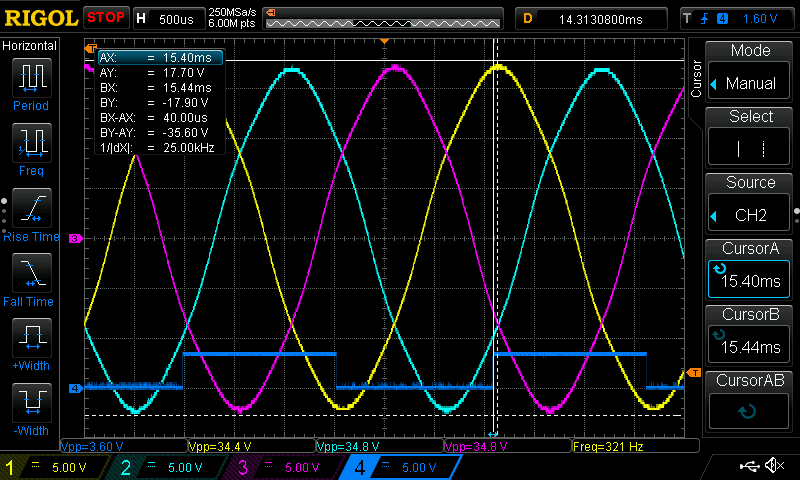800x480 pixels.
Task: Select the Fall Time measurement icon
Action: click(x=32, y=273)
